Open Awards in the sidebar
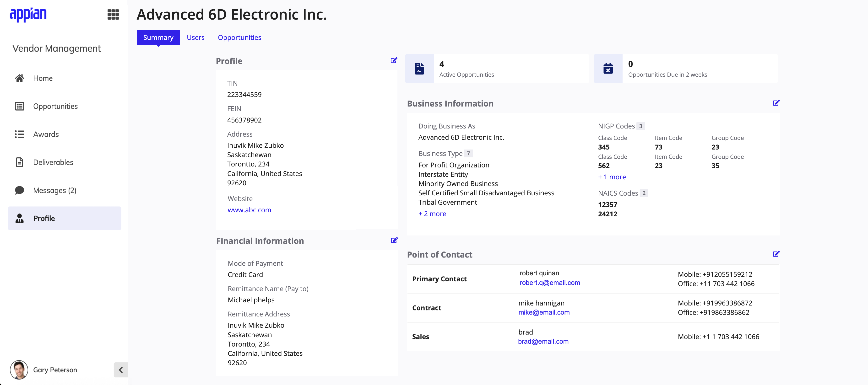This screenshot has width=868, height=385. [46, 134]
